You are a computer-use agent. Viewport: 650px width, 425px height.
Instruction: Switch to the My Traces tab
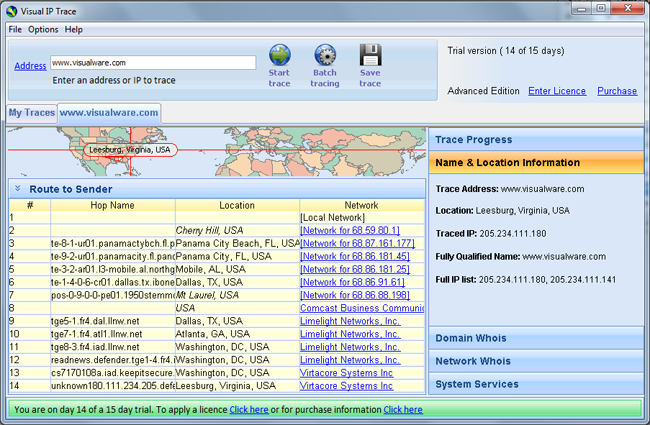pos(30,113)
